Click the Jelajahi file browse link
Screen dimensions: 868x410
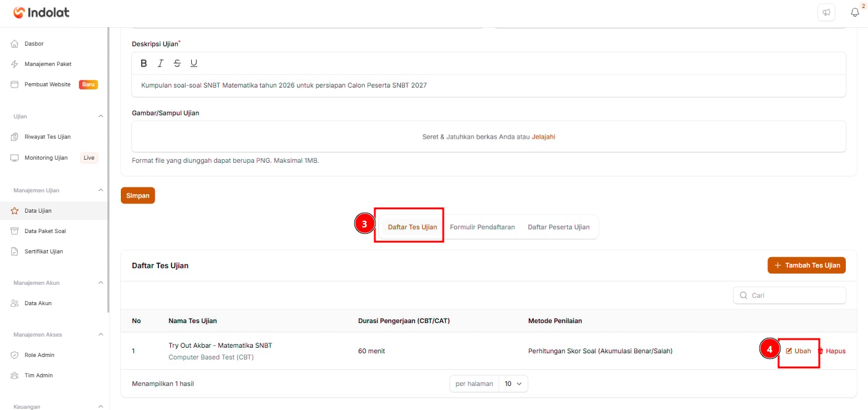(x=543, y=137)
